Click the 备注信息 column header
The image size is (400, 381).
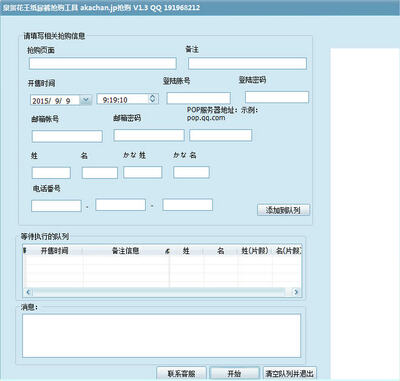(125, 251)
